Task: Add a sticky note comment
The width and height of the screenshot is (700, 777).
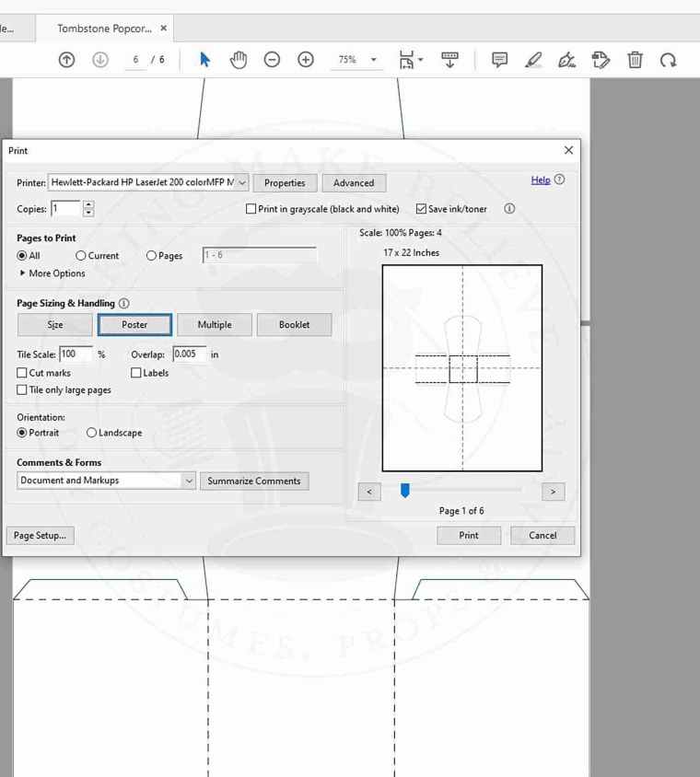Action: point(499,60)
